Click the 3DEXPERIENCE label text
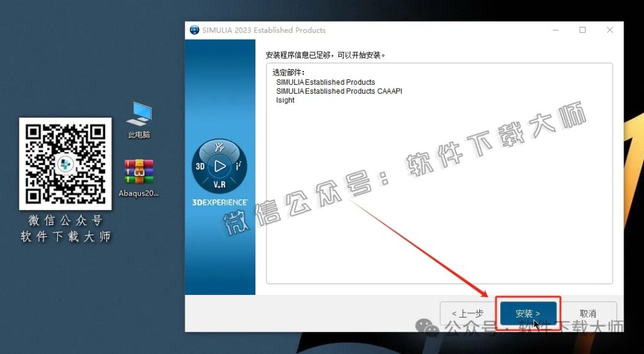Image resolution: width=644 pixels, height=354 pixels. pos(219,202)
